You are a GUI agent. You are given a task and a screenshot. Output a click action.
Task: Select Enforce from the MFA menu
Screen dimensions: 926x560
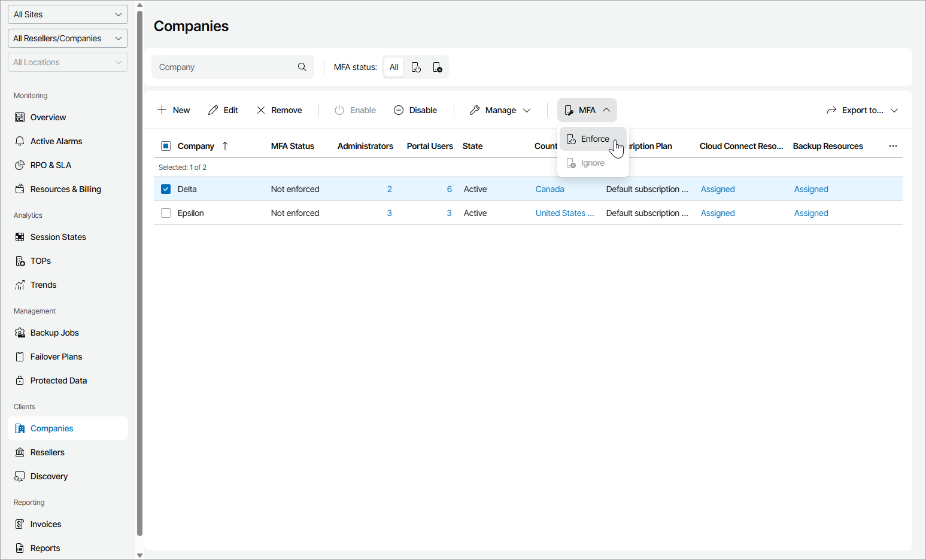click(594, 139)
